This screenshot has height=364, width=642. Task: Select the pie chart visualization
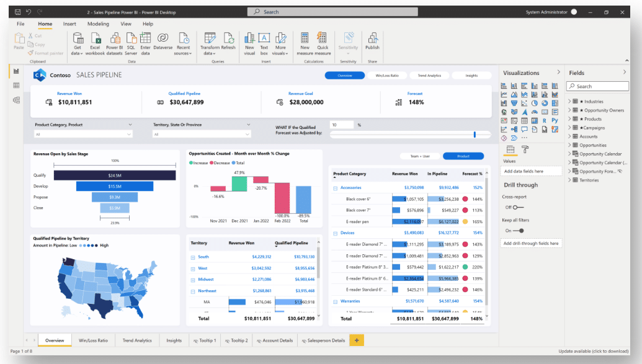(534, 103)
